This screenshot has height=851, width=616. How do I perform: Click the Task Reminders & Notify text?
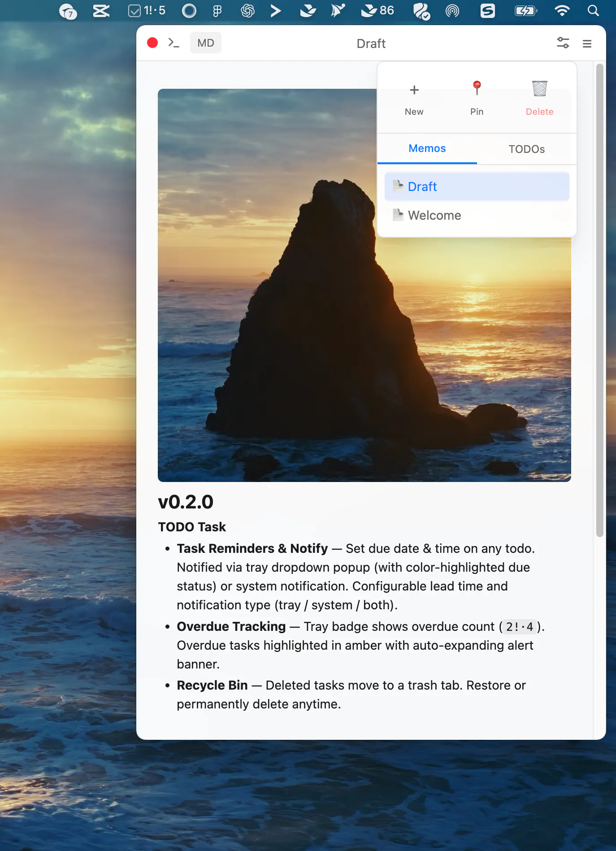coord(252,549)
